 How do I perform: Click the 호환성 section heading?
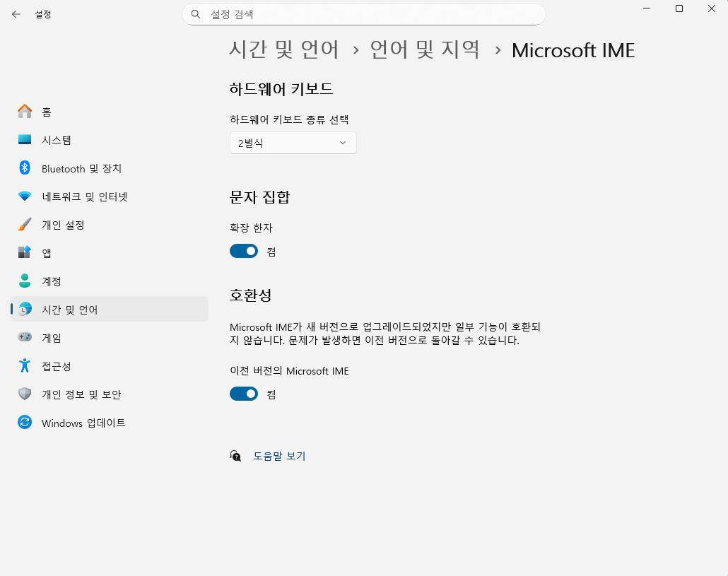pyautogui.click(x=250, y=295)
